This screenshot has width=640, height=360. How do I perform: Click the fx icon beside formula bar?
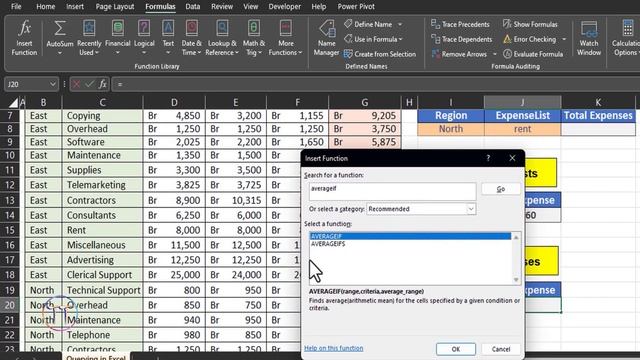(102, 84)
